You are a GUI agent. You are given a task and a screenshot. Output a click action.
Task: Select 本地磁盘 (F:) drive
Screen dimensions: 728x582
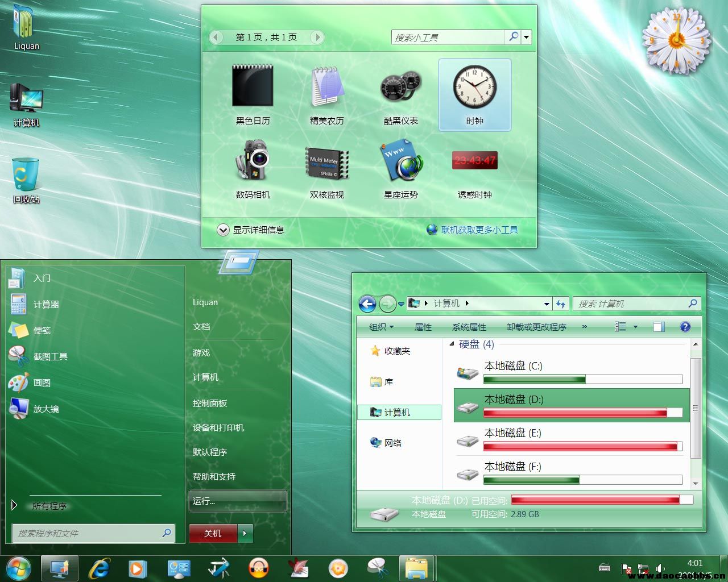(572, 473)
